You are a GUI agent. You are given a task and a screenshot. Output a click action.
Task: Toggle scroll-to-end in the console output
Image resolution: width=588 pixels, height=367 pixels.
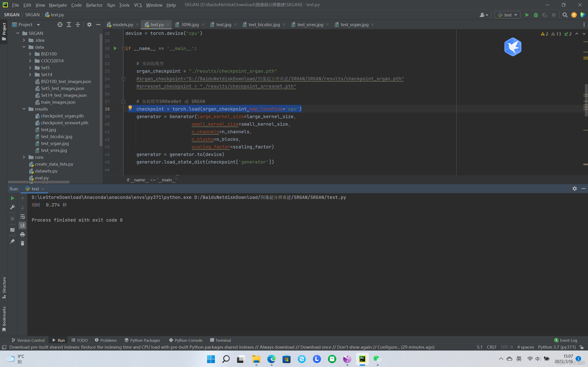click(x=23, y=225)
